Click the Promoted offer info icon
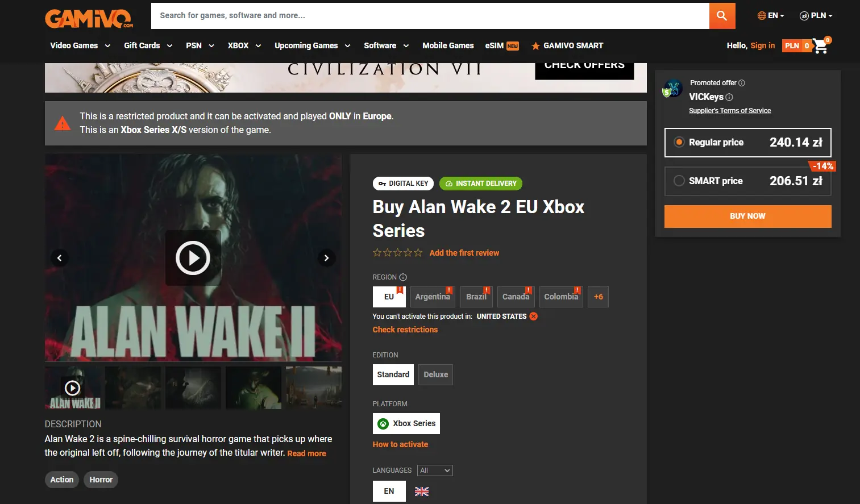This screenshot has height=504, width=860. pyautogui.click(x=742, y=83)
